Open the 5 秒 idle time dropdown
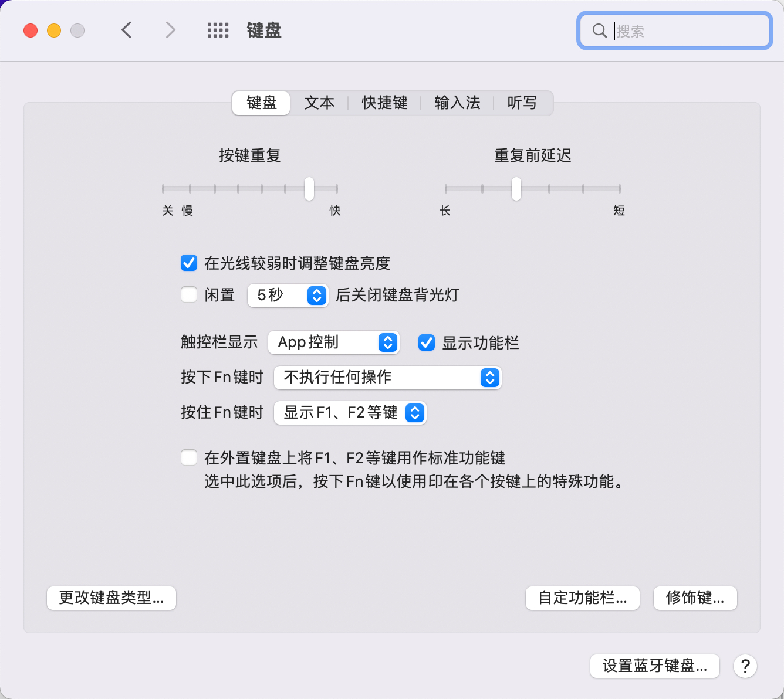Viewport: 784px width, 699px height. point(288,295)
